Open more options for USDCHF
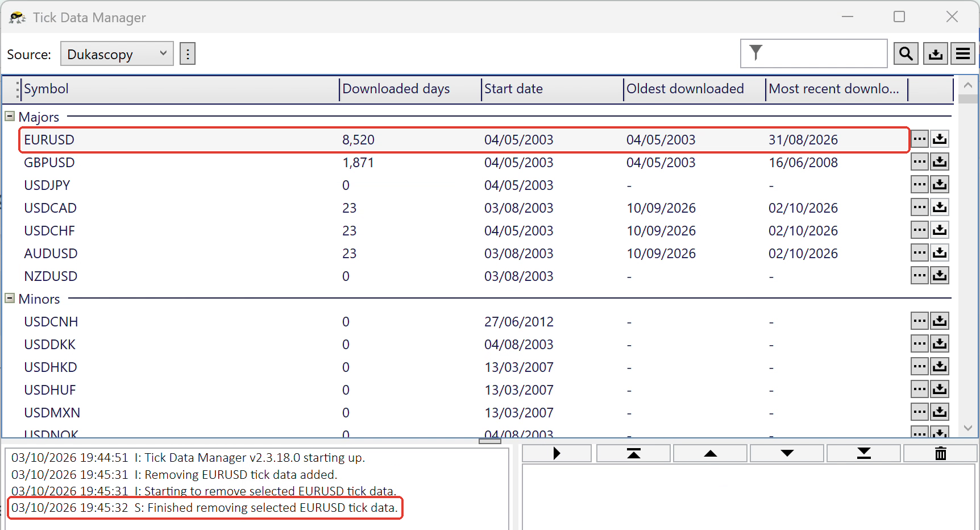Image resolution: width=980 pixels, height=530 pixels. coord(920,230)
